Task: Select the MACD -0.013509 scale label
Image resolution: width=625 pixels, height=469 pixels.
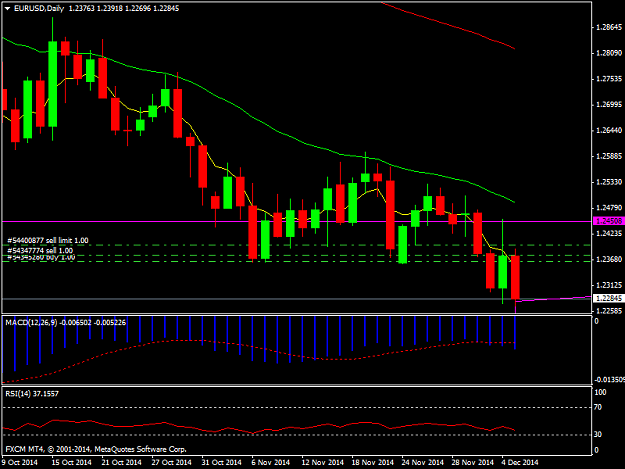Action: 609,380
